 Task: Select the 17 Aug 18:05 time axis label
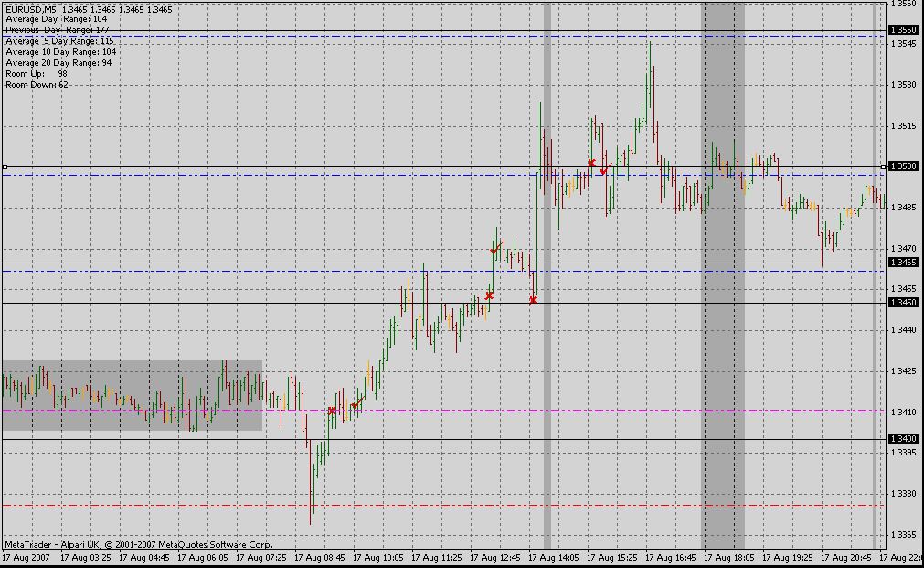pyautogui.click(x=729, y=557)
